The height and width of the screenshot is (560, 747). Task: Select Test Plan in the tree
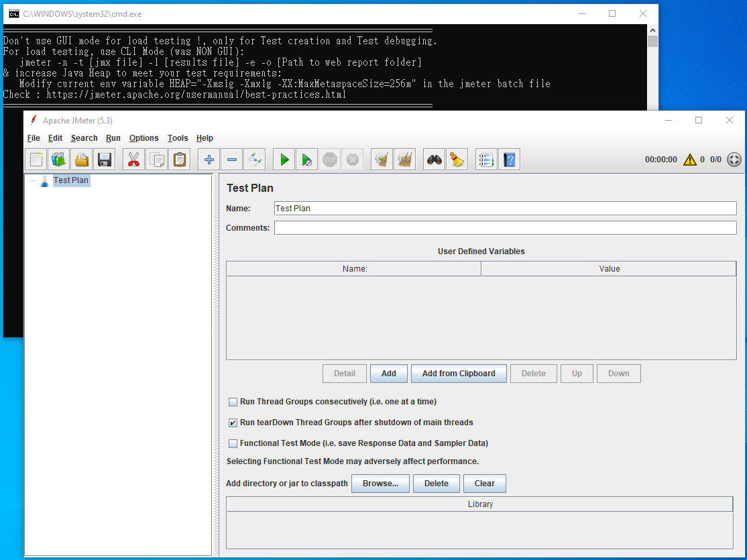point(71,180)
